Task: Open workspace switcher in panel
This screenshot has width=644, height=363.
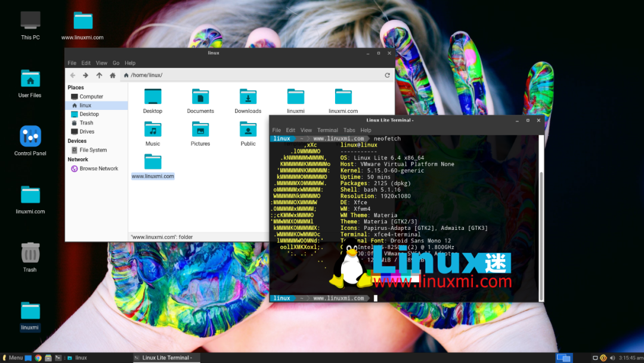Action: pyautogui.click(x=563, y=358)
